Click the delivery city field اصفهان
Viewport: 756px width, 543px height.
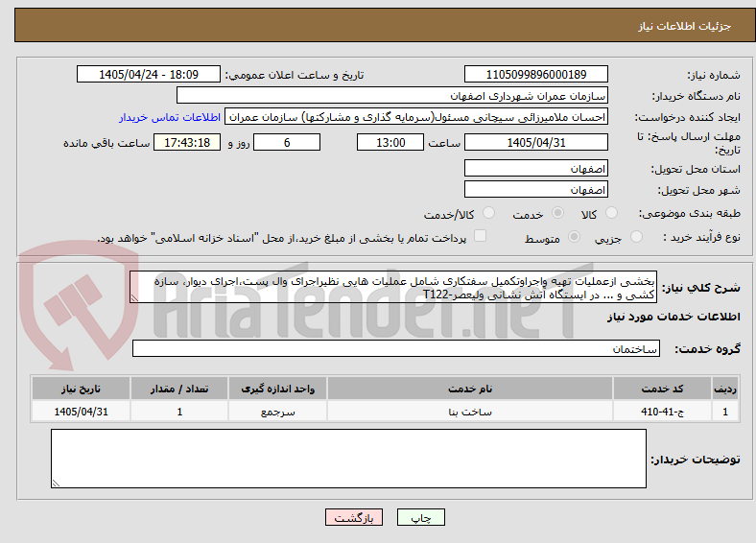click(x=535, y=189)
